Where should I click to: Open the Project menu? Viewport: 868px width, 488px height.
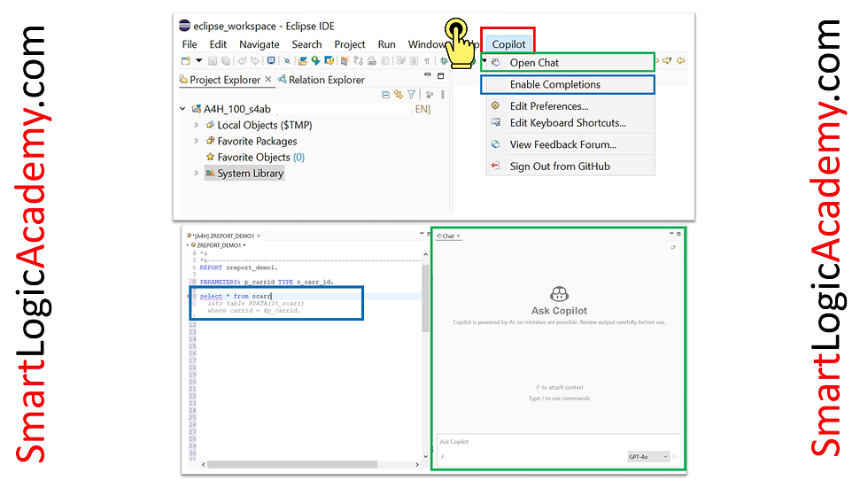pyautogui.click(x=349, y=44)
